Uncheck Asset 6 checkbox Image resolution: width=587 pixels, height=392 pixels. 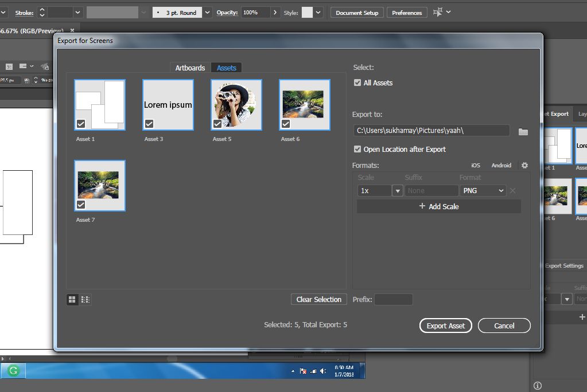point(286,123)
